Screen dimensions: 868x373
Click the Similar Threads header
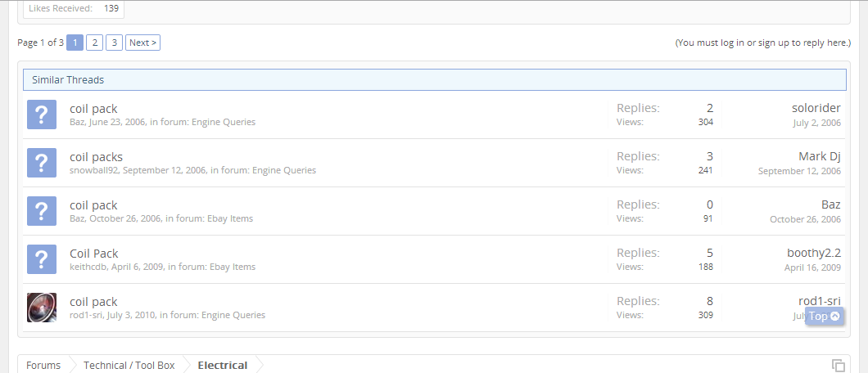(435, 79)
